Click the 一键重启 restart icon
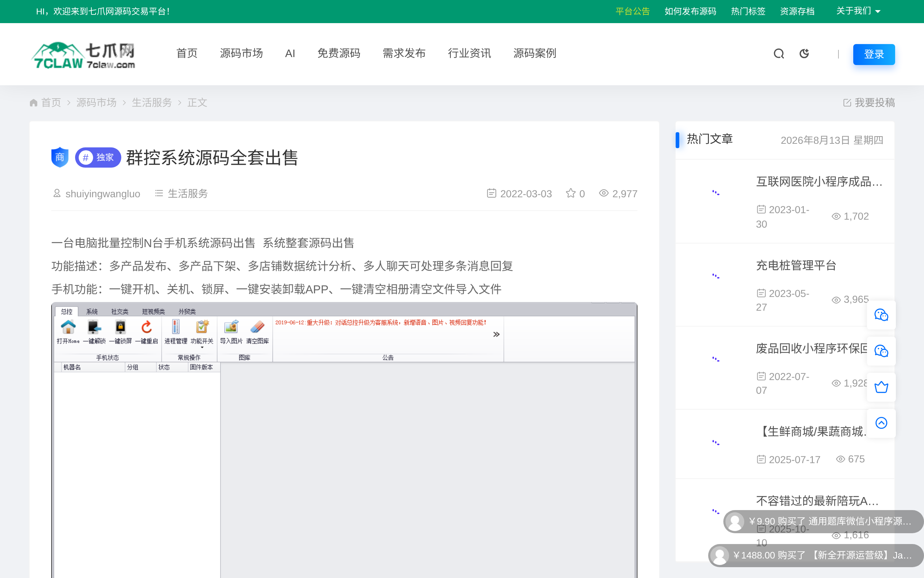Image resolution: width=924 pixels, height=578 pixels. [x=147, y=331]
